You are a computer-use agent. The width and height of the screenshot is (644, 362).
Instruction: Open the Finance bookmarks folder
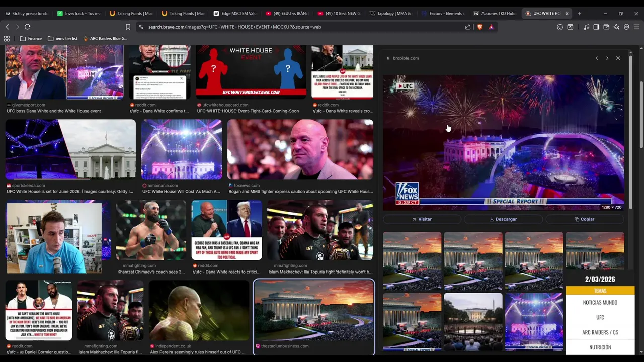pos(31,38)
